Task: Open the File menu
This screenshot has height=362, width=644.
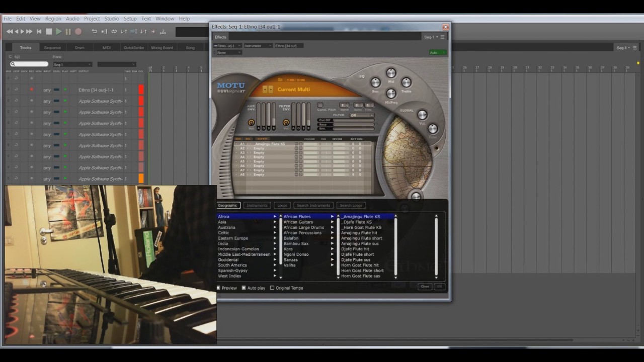Action: pyautogui.click(x=8, y=19)
